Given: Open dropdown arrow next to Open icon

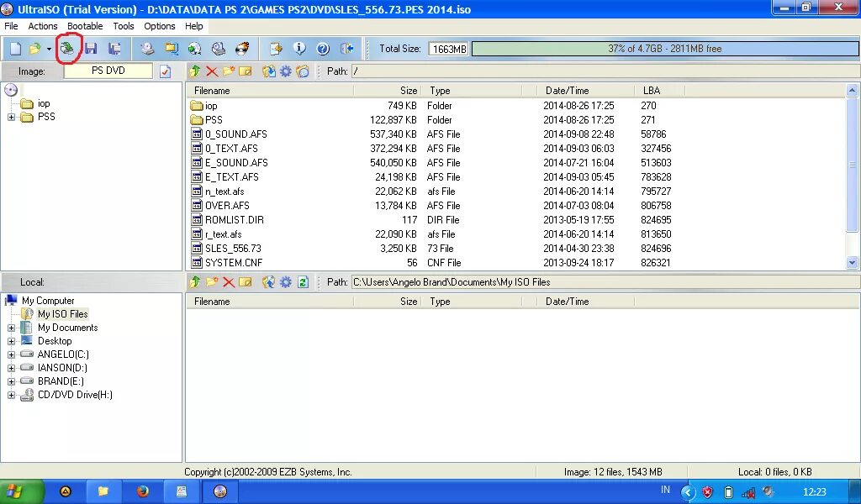Looking at the screenshot, I should pos(49,49).
